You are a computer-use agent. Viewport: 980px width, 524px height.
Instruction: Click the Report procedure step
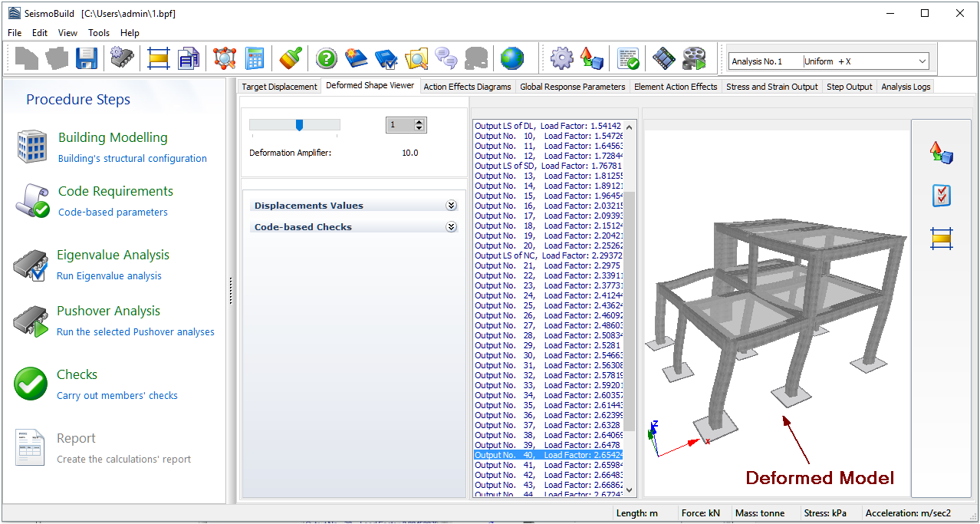click(x=76, y=437)
